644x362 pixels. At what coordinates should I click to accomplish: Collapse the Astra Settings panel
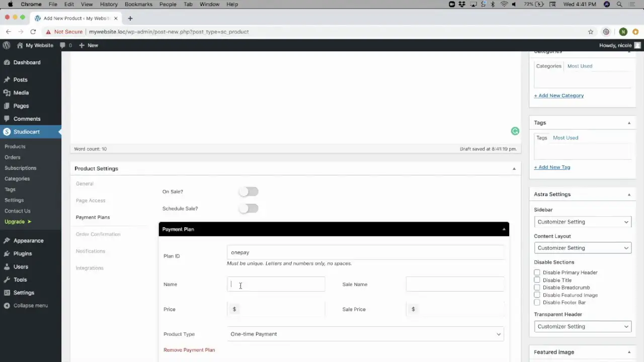tap(629, 195)
